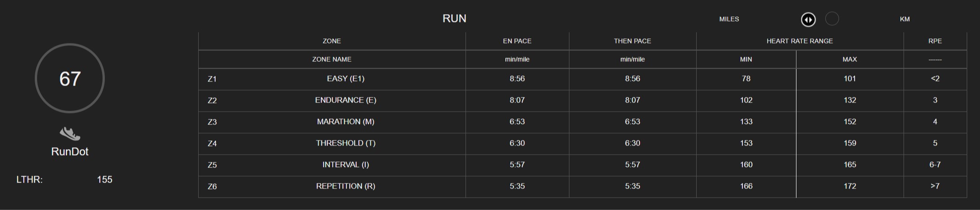
Task: Select the Z4 THRESHOLD (T) row
Action: [582, 144]
